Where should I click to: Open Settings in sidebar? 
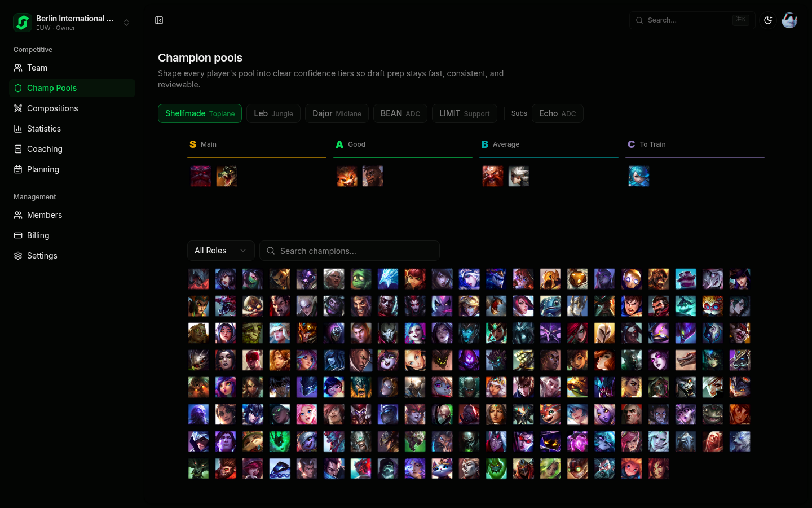(72, 256)
